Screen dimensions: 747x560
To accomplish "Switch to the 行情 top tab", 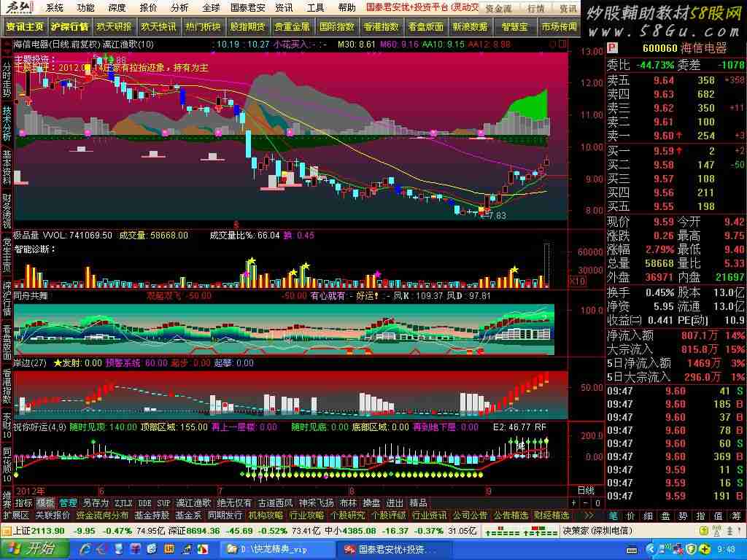I will (x=536, y=8).
